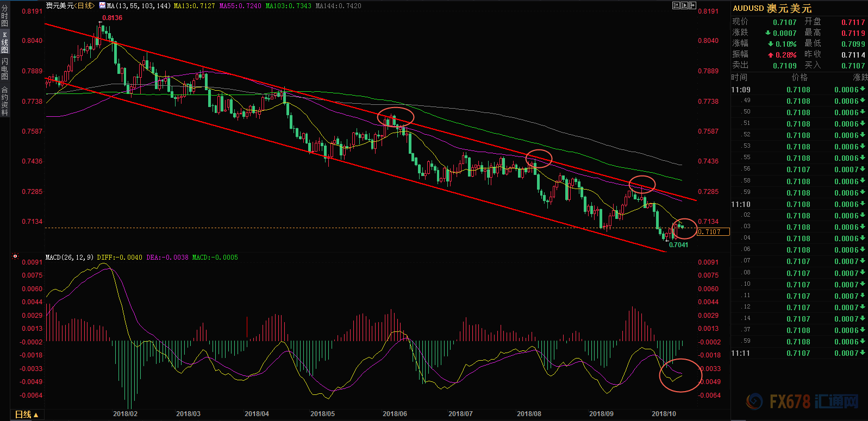Click the 2018/08 date on time axis
Screen dimensions: 868x421
coord(529,414)
